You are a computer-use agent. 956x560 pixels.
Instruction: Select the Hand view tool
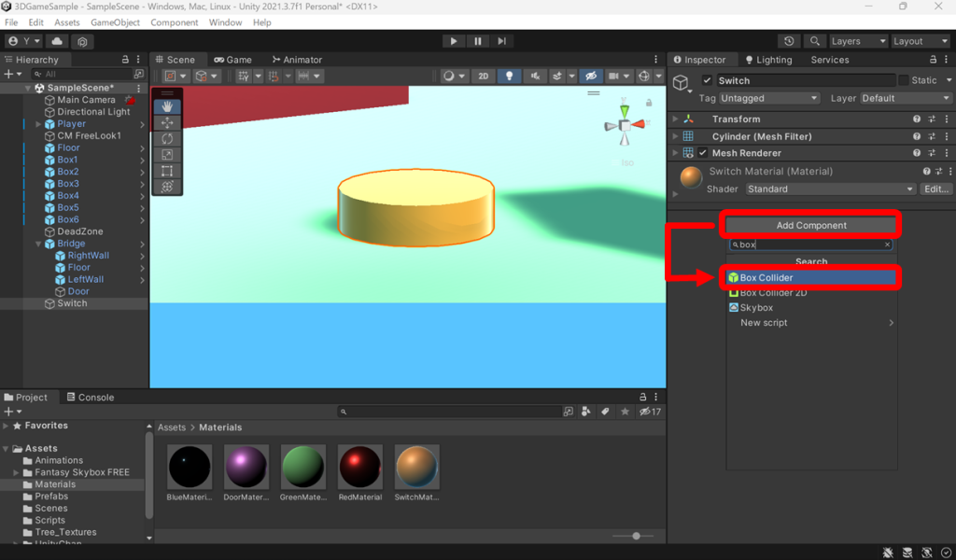[x=168, y=105]
